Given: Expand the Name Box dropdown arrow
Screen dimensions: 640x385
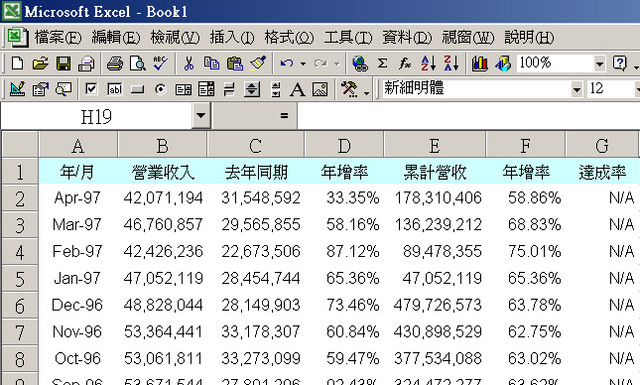Looking at the screenshot, I should 201,116.
